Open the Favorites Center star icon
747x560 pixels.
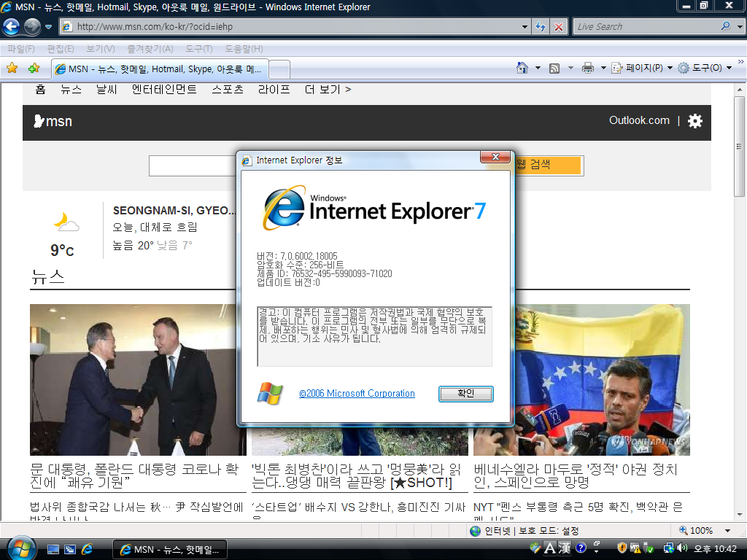(12, 68)
